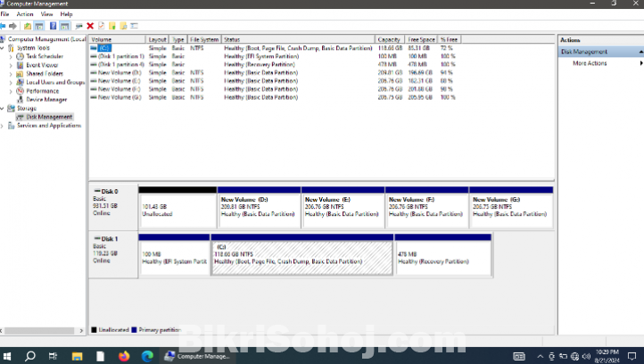Open the File menu

coord(5,14)
